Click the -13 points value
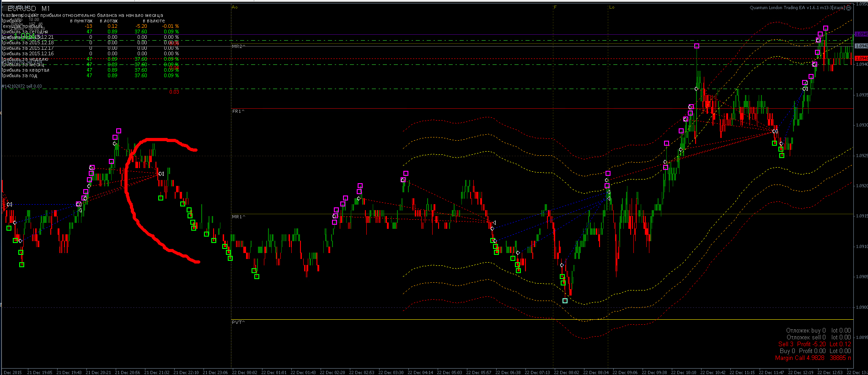 point(89,26)
